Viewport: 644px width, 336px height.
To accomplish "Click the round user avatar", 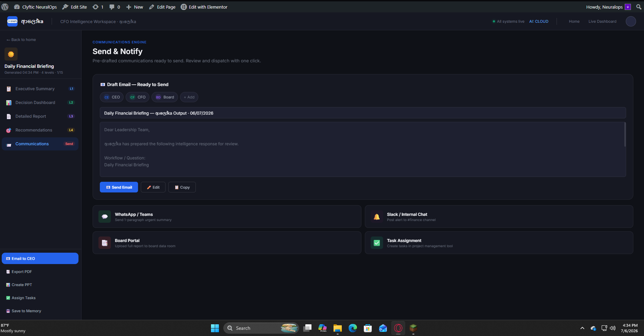I will [x=631, y=21].
